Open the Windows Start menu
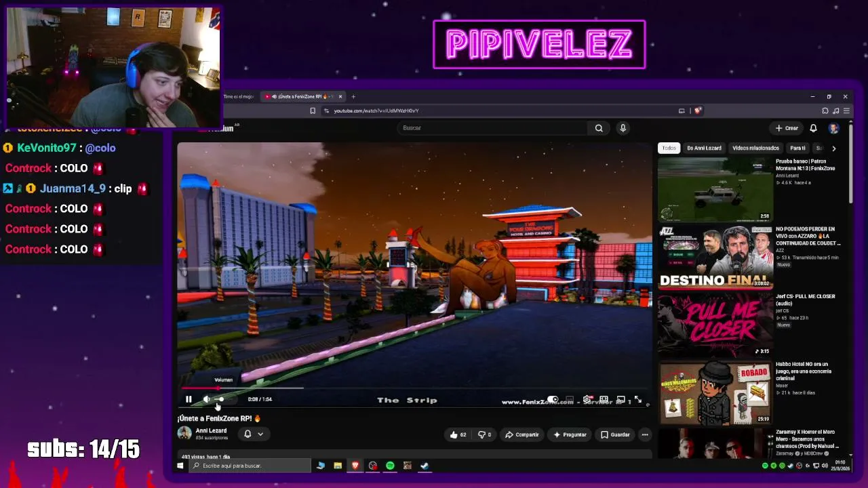The height and width of the screenshot is (488, 868). click(180, 466)
